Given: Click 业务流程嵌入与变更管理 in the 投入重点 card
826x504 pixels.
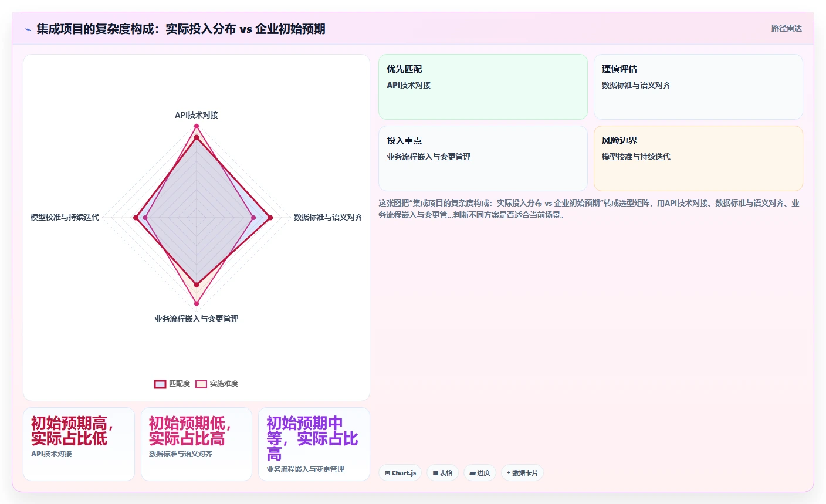Looking at the screenshot, I should click(428, 157).
